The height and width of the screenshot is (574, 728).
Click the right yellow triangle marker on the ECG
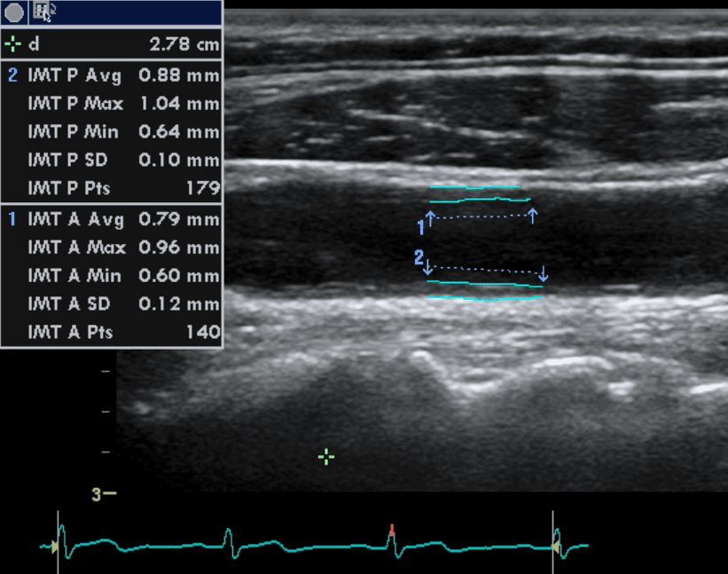[555, 547]
